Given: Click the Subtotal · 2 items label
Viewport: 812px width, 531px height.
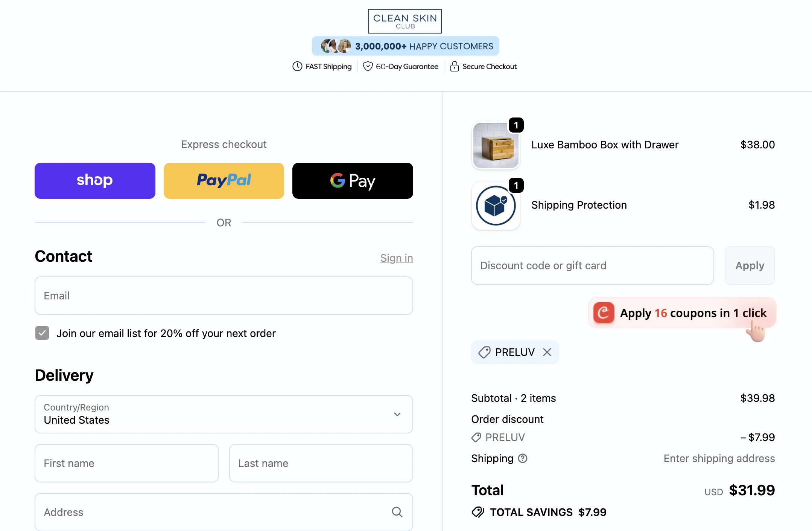Looking at the screenshot, I should coord(513,398).
